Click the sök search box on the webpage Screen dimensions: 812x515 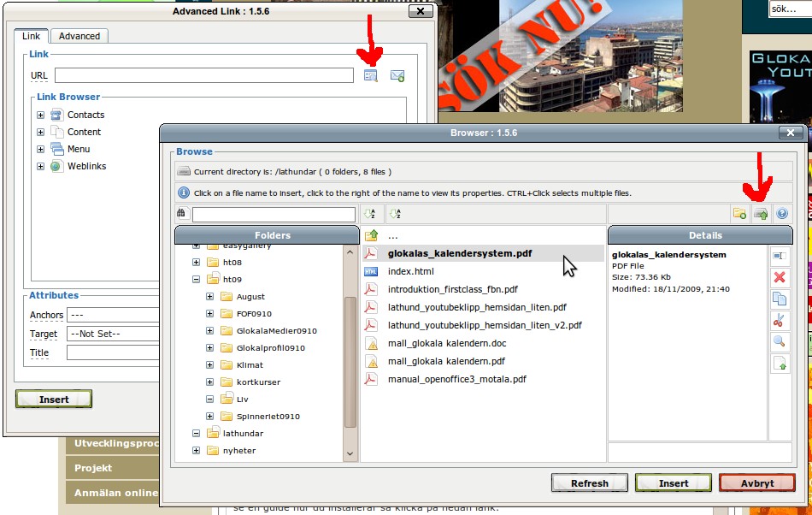(791, 9)
